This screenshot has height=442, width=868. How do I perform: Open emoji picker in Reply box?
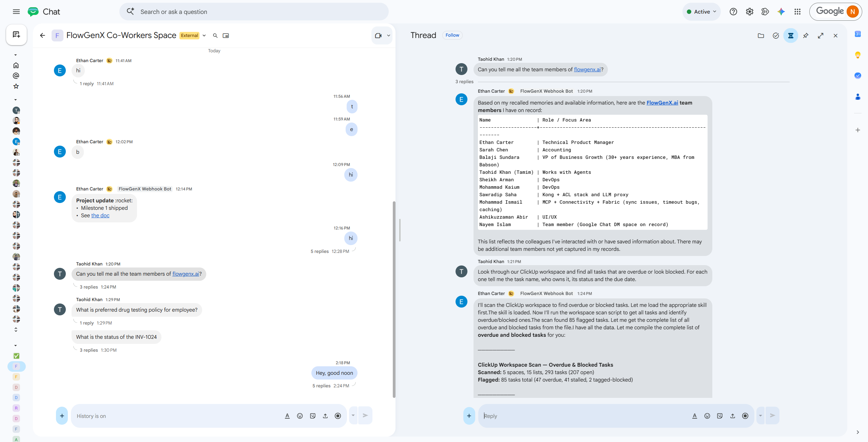[707, 416]
